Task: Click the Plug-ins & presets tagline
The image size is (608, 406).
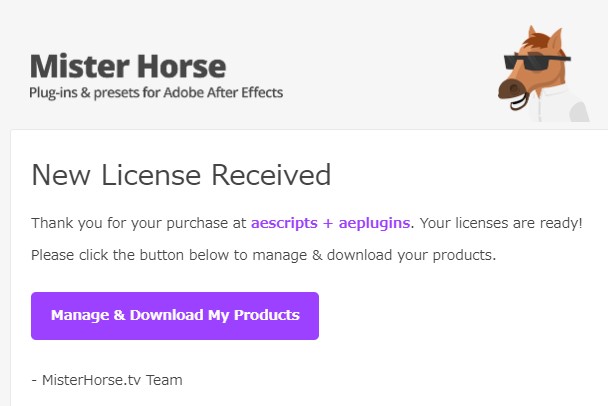Action: click(156, 93)
